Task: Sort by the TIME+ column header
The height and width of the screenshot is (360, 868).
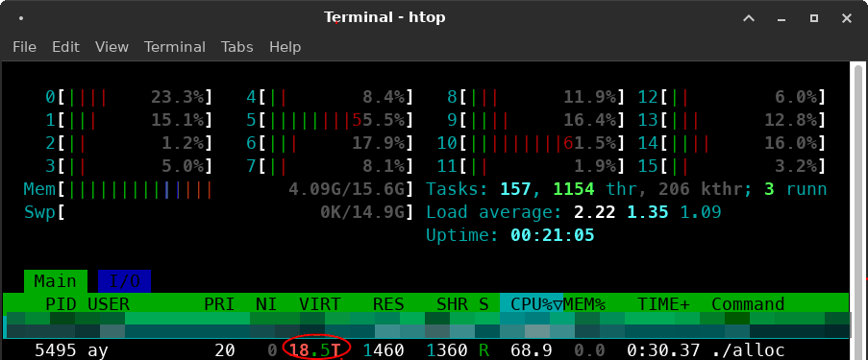Action: [x=663, y=304]
